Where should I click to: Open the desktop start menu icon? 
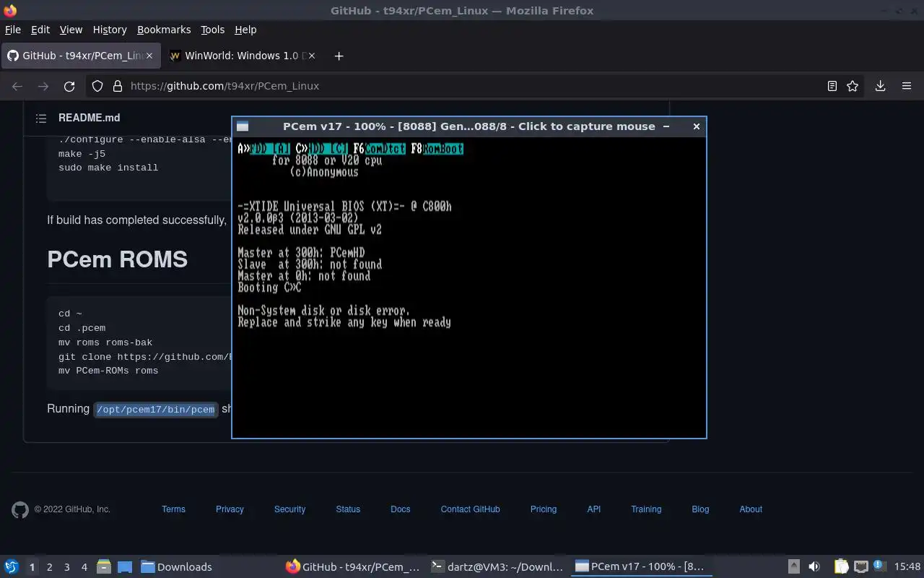12,567
